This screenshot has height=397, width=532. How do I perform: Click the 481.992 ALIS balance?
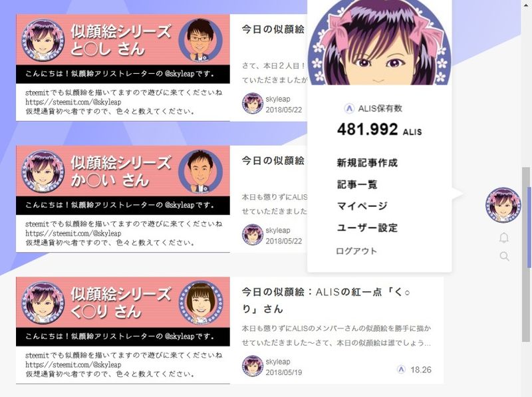(379, 130)
